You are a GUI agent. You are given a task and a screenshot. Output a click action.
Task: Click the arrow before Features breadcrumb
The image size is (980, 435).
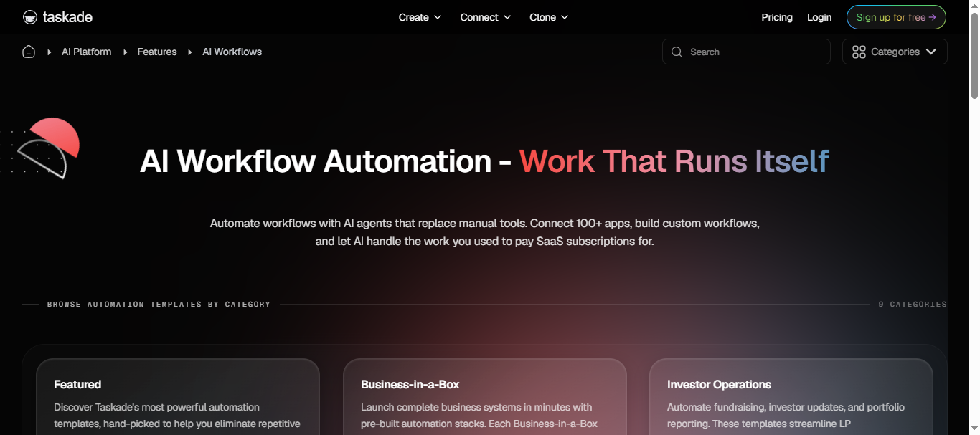pyautogui.click(x=125, y=52)
